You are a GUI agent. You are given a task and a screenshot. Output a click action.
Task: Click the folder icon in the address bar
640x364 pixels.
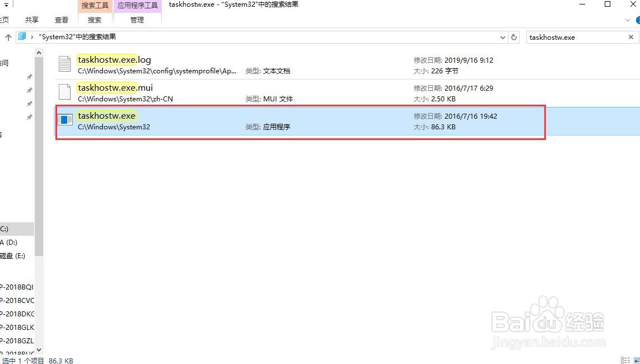[21, 36]
